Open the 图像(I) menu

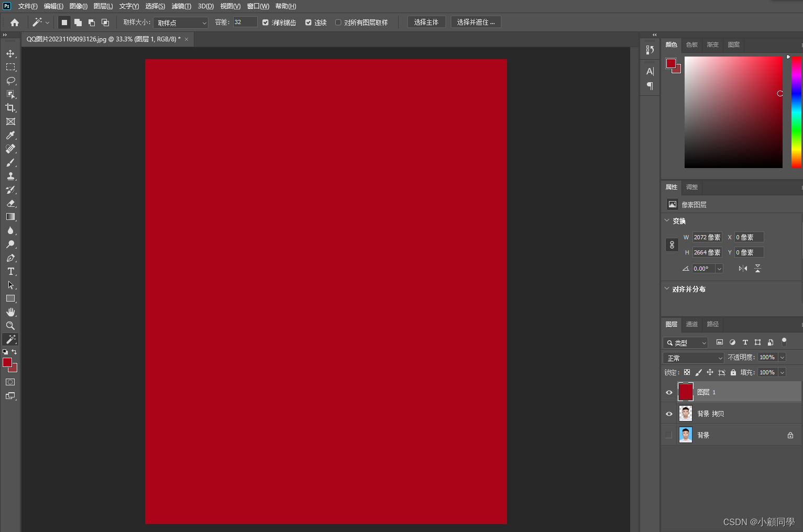tap(79, 6)
